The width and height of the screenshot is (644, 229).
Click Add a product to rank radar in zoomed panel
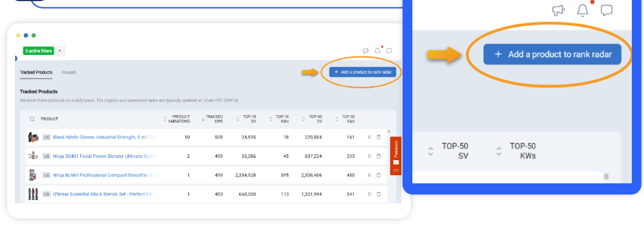click(x=552, y=54)
